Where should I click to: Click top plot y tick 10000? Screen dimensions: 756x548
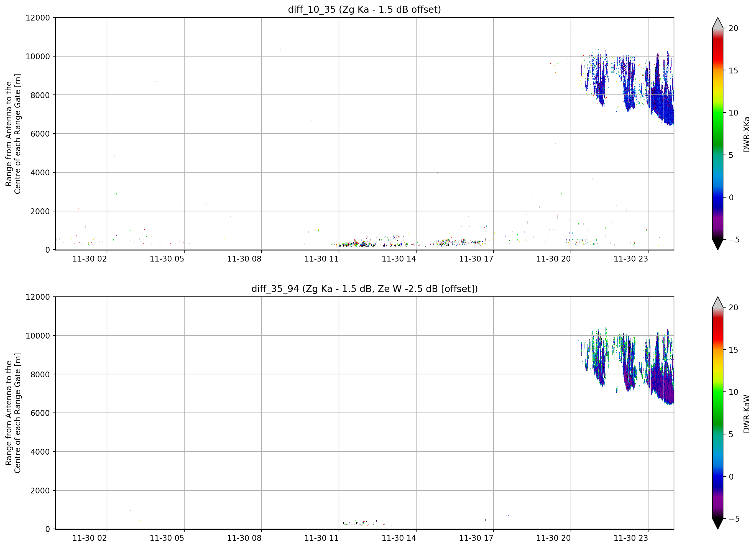[38, 56]
